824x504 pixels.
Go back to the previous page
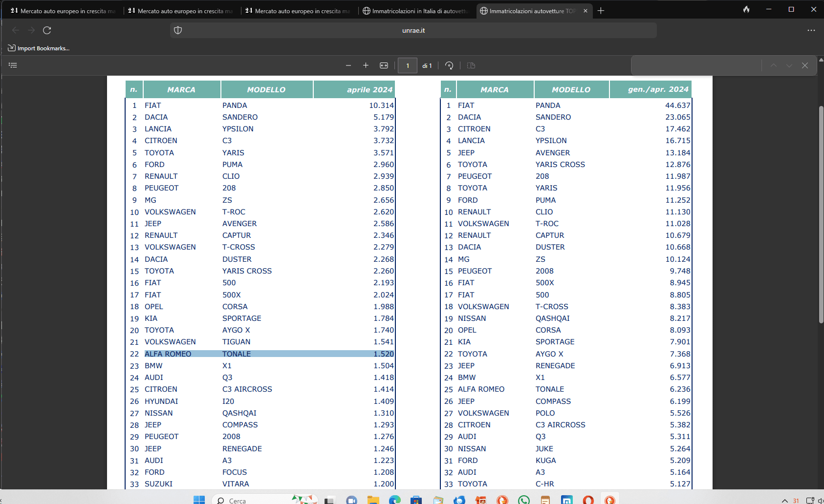tap(16, 30)
